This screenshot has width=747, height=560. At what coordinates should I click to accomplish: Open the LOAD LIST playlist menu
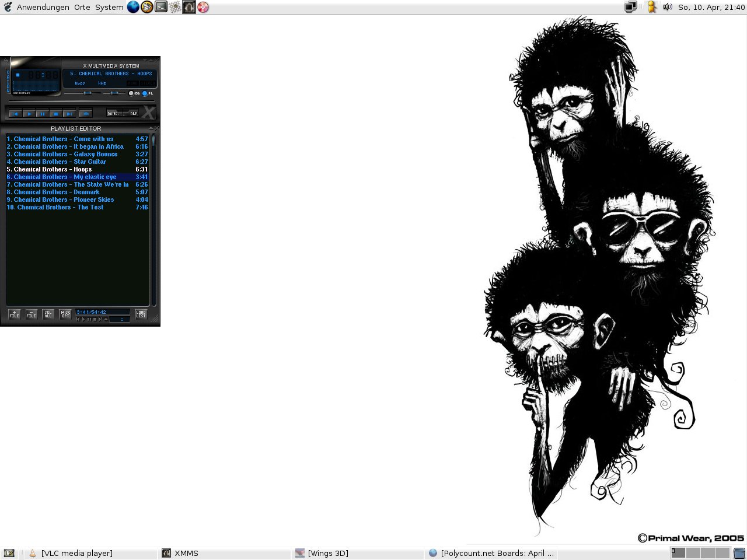click(141, 314)
